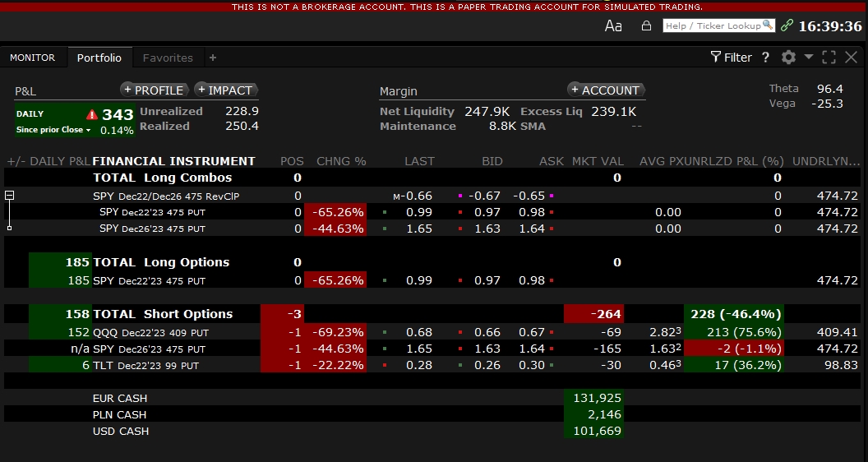Collapse the SPY RevClP combo row
868x462 pixels.
[x=9, y=195]
